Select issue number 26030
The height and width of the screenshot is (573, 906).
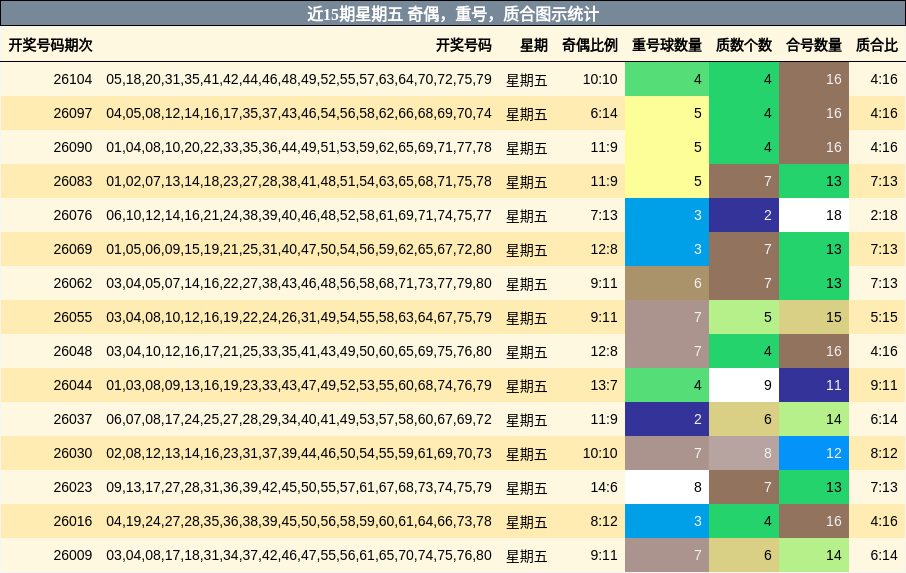[73, 453]
